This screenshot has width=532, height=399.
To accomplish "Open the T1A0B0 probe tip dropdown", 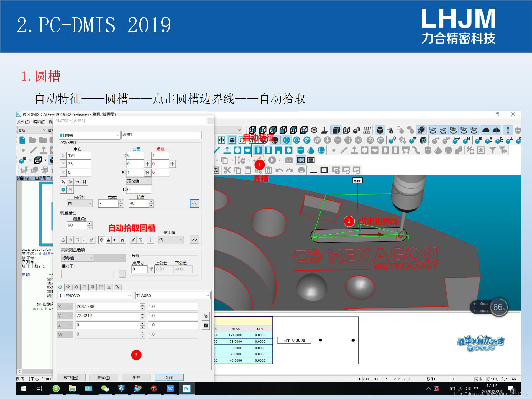I will pyautogui.click(x=173, y=296).
